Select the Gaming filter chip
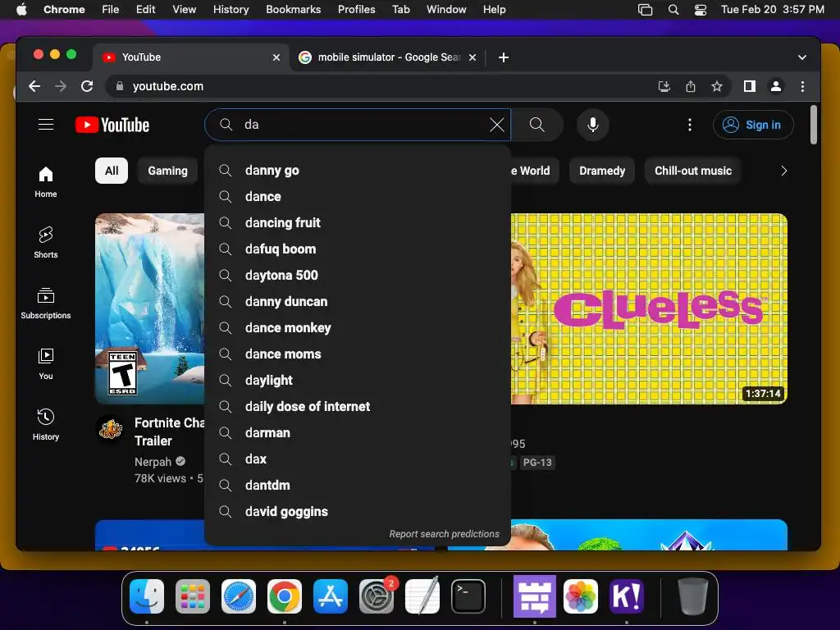The height and width of the screenshot is (630, 840). (x=167, y=171)
